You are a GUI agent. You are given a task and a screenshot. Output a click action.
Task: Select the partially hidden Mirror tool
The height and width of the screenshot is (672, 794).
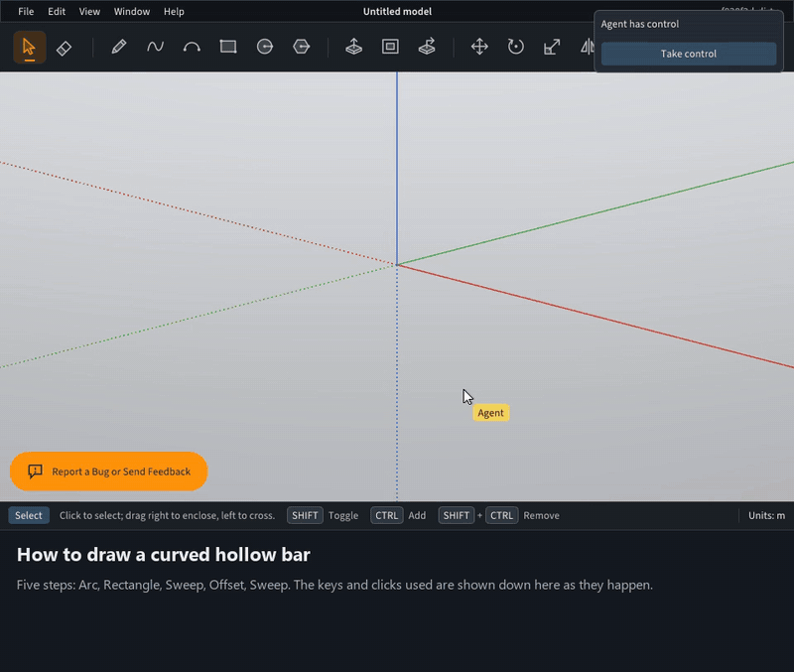tap(587, 47)
